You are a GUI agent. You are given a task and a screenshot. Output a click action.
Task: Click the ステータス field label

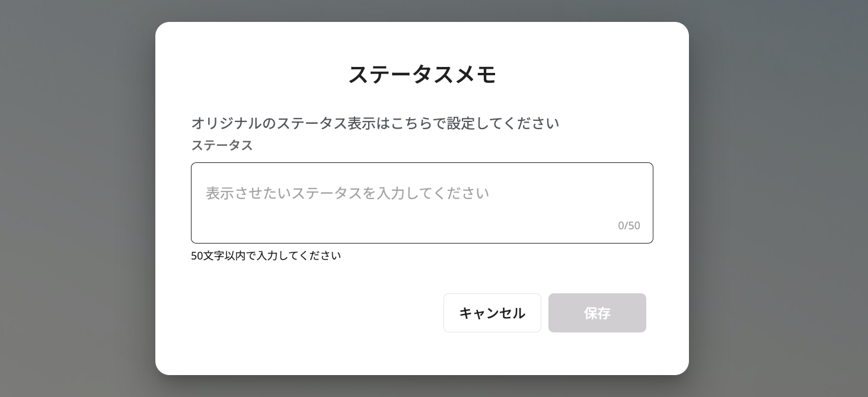click(x=222, y=145)
